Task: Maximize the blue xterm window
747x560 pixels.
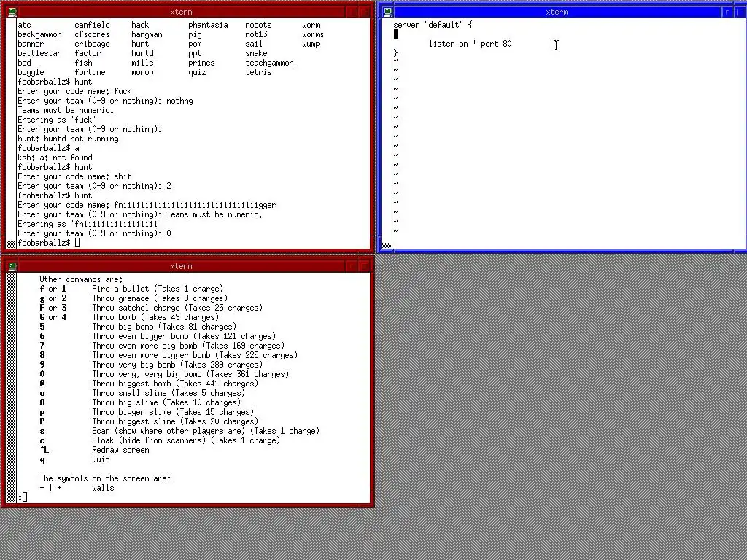Action: (x=740, y=12)
